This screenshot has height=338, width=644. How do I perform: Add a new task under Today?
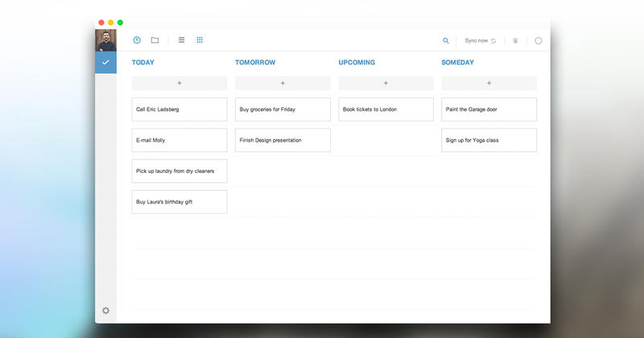coord(180,83)
